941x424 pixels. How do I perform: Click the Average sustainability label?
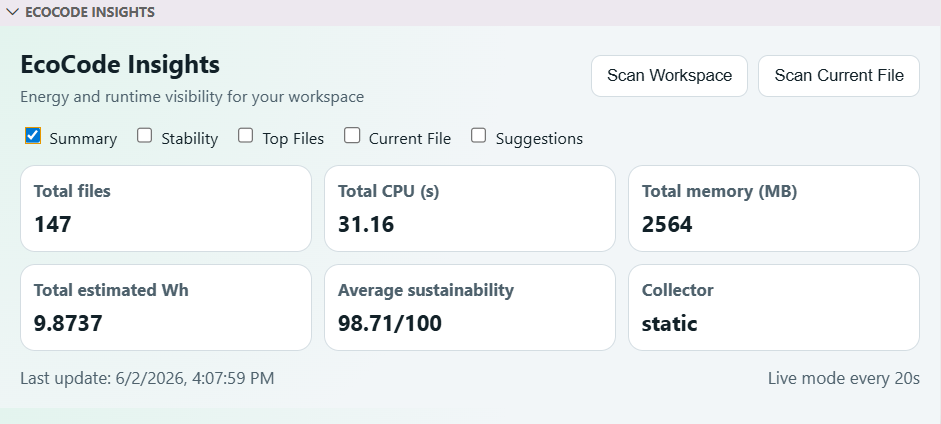[425, 291]
